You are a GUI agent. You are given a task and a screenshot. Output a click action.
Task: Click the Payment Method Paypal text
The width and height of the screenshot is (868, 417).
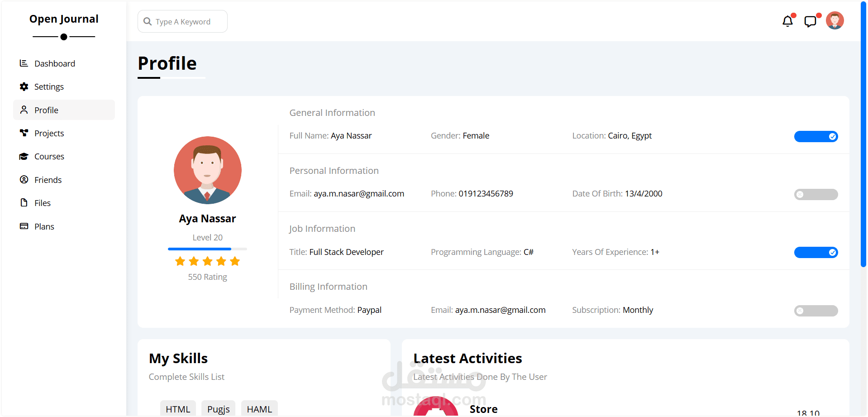tap(335, 310)
